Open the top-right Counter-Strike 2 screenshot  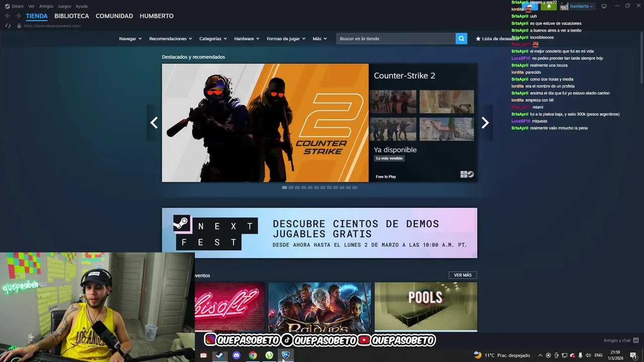click(447, 102)
